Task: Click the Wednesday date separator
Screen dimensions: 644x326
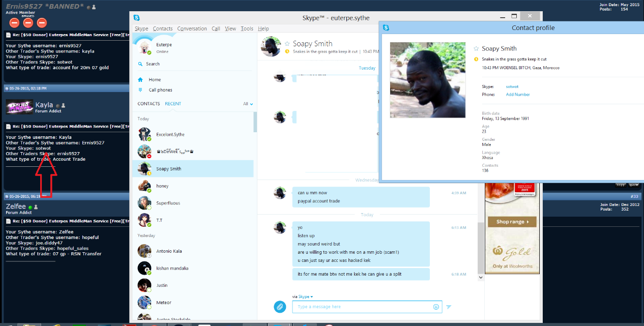Action: [367, 180]
